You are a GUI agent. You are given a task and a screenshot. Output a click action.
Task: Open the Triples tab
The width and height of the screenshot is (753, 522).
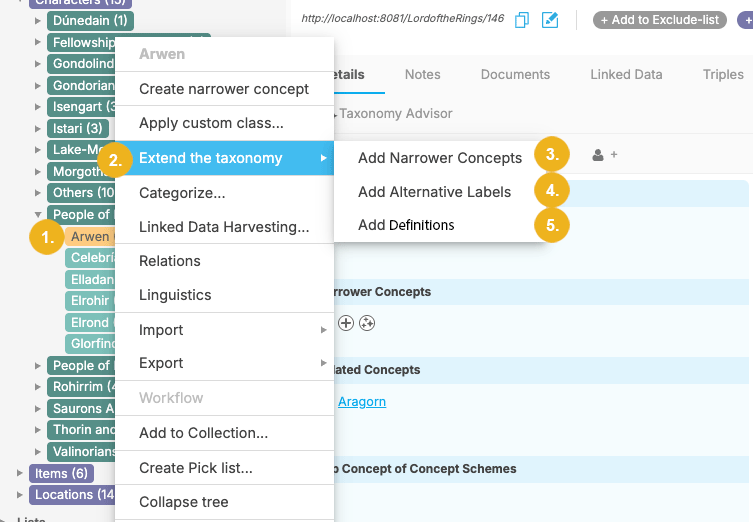[723, 74]
